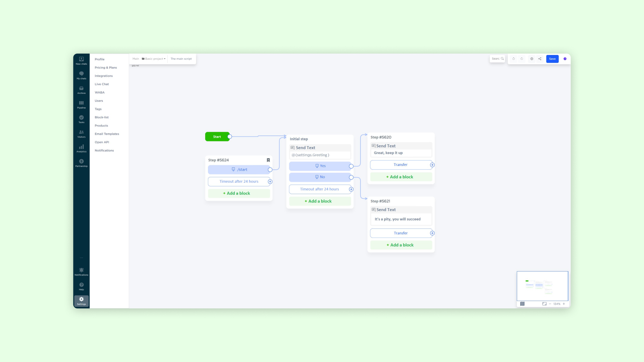Click the Save button

tap(552, 59)
